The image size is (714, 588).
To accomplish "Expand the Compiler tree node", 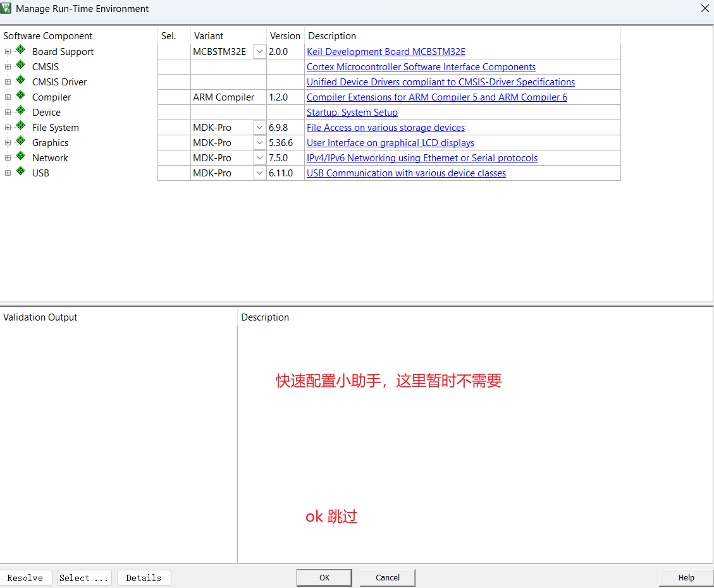I will tap(8, 97).
